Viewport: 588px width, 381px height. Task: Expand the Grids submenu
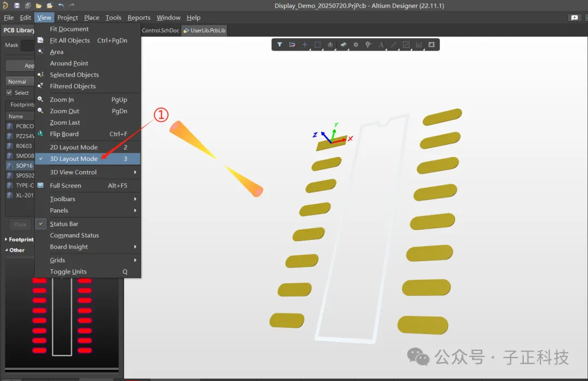coord(88,260)
